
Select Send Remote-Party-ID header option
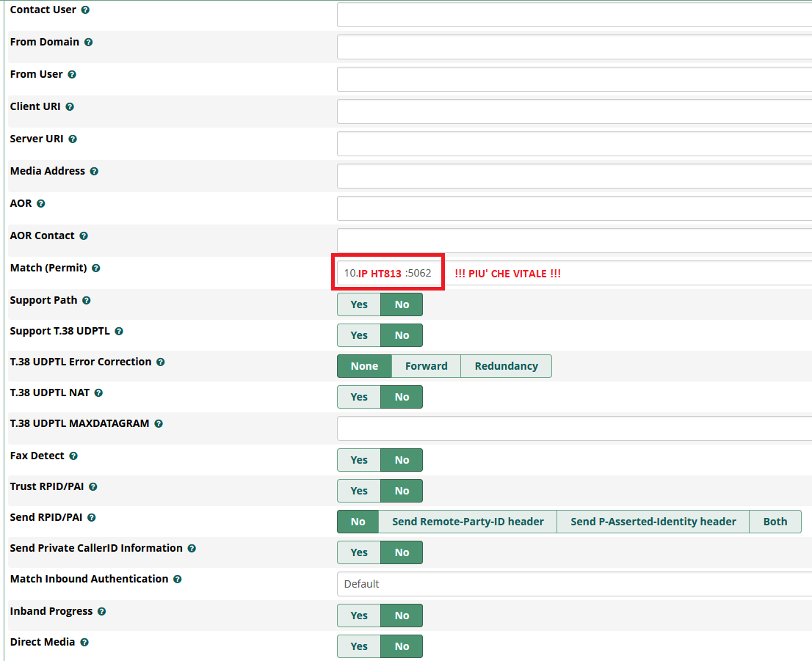[x=468, y=522]
